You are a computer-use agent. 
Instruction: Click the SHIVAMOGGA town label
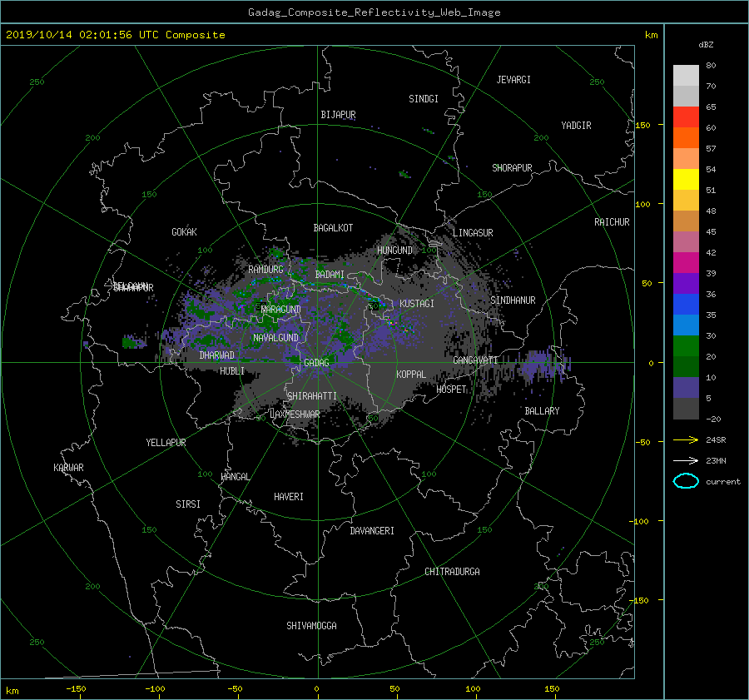[x=311, y=625]
